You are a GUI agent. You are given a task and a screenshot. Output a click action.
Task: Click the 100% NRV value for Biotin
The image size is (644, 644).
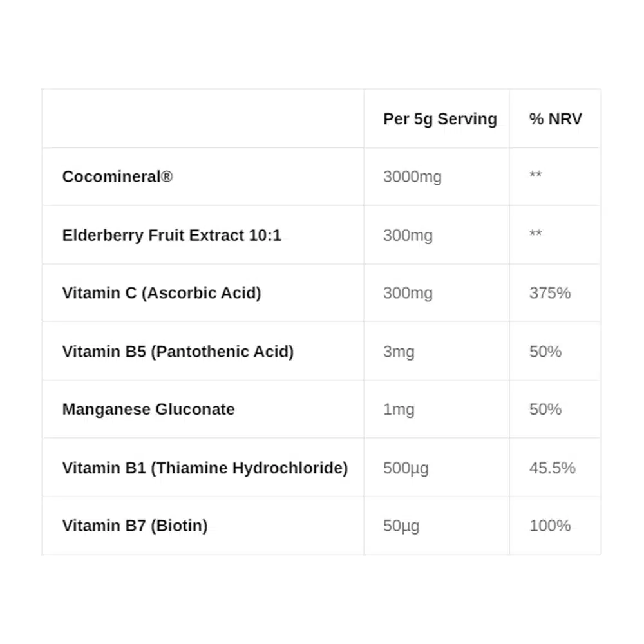pyautogui.click(x=550, y=526)
